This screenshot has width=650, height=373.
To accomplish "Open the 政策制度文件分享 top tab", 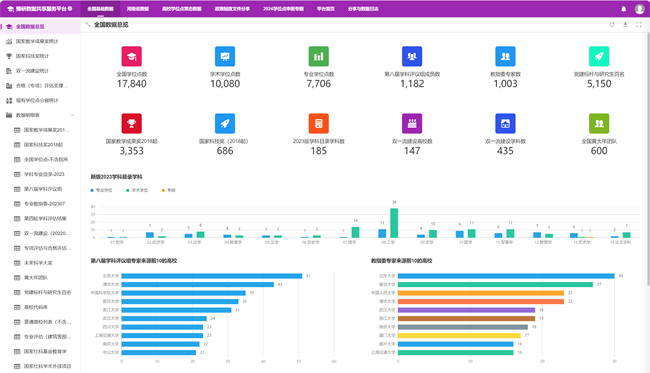I will [x=232, y=9].
